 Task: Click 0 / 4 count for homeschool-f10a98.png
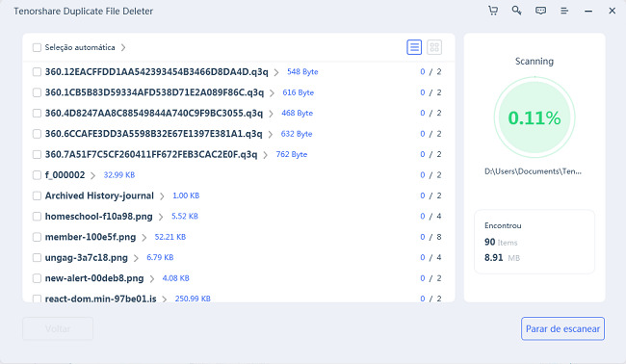(x=430, y=217)
